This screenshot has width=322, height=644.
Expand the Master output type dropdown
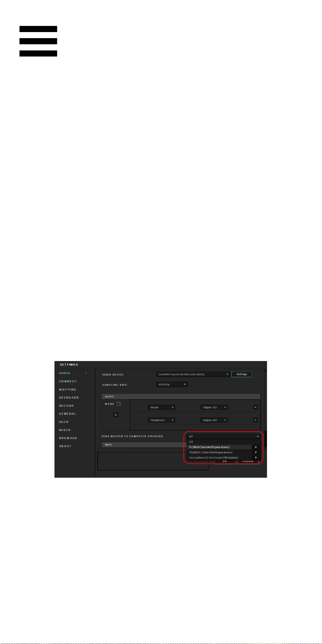161,407
